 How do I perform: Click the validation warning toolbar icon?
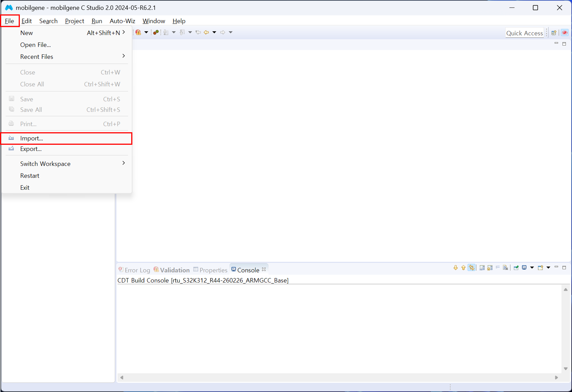click(138, 32)
